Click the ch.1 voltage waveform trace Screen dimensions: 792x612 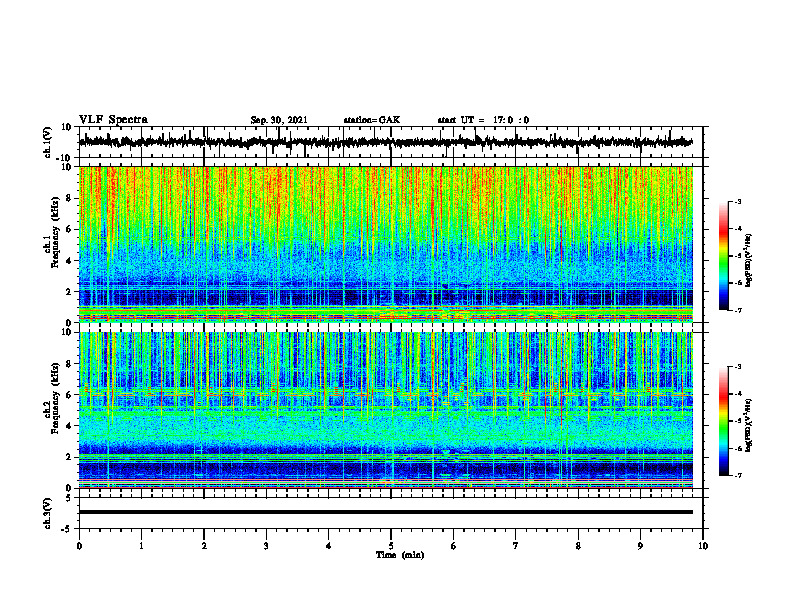coord(386,142)
